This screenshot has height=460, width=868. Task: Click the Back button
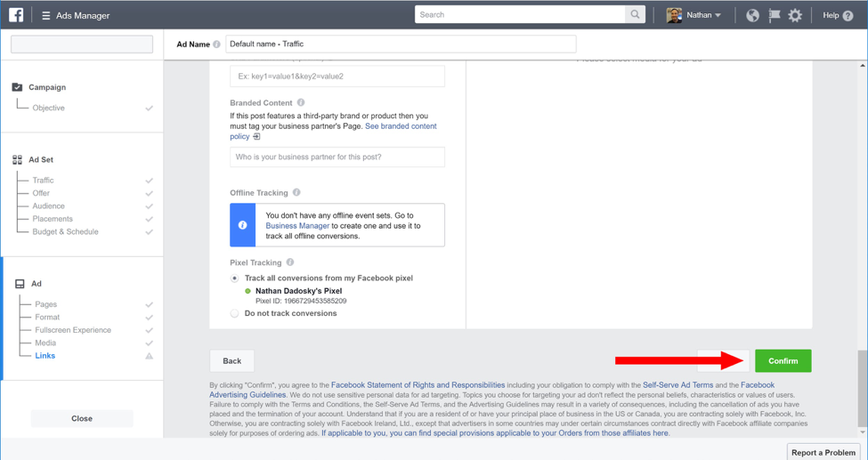click(x=232, y=361)
